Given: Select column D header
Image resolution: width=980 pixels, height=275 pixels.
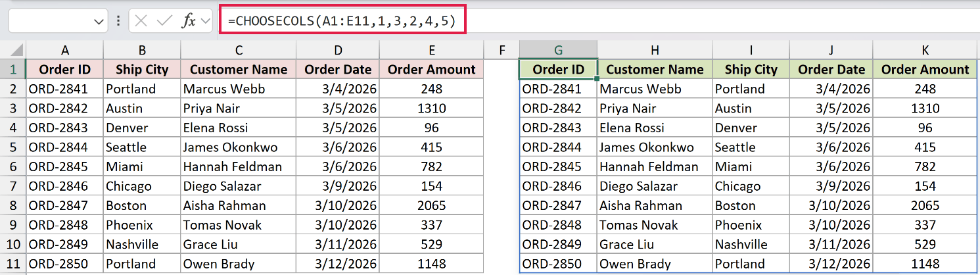Looking at the screenshot, I should (x=338, y=50).
